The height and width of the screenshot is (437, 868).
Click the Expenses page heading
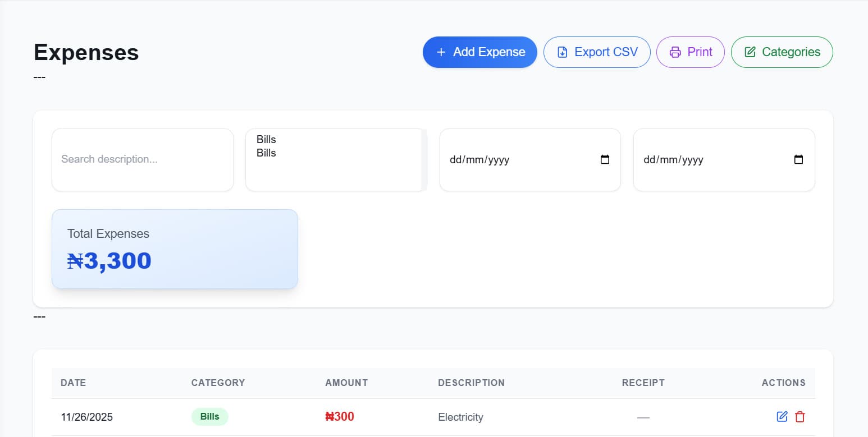[x=85, y=52]
